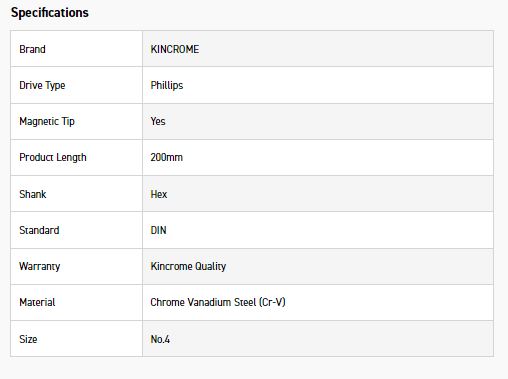This screenshot has height=379, width=508.
Task: Select the Magnetic Tip label
Action: coord(47,122)
